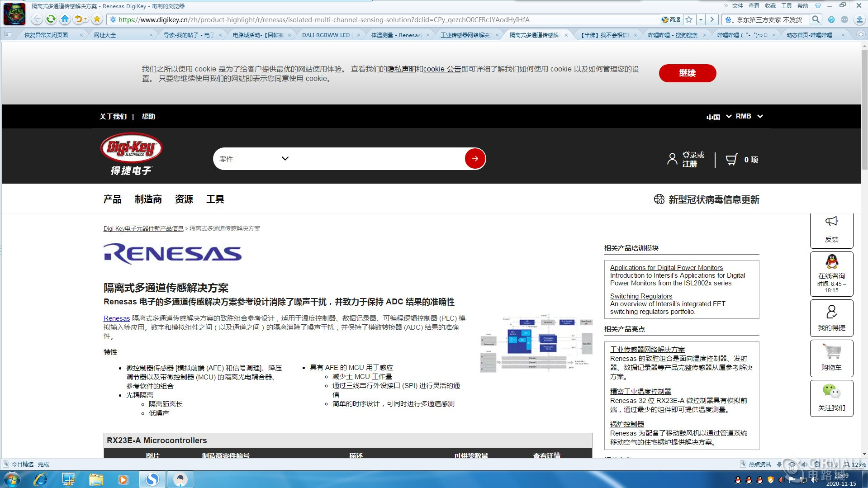Go back with the browser back arrow
Image resolution: width=868 pixels, height=488 pixels.
tap(37, 19)
